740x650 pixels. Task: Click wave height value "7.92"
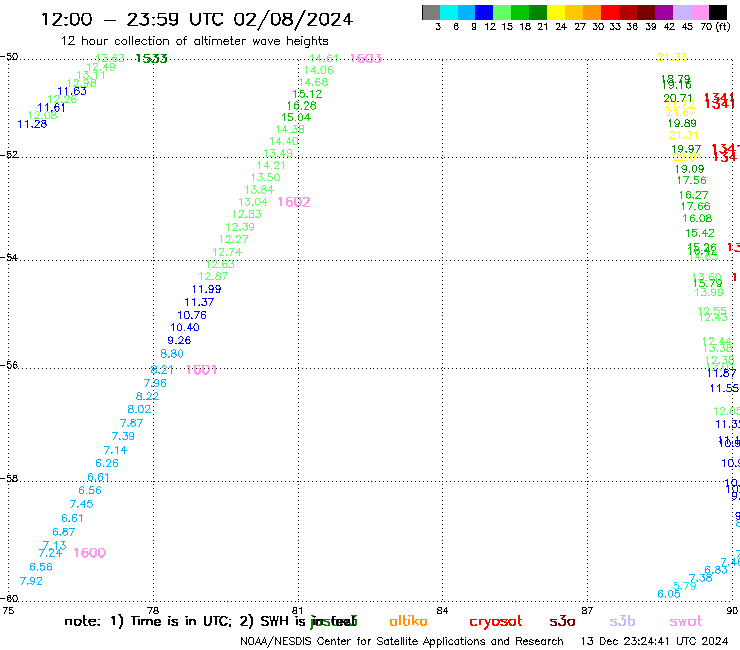[31, 581]
